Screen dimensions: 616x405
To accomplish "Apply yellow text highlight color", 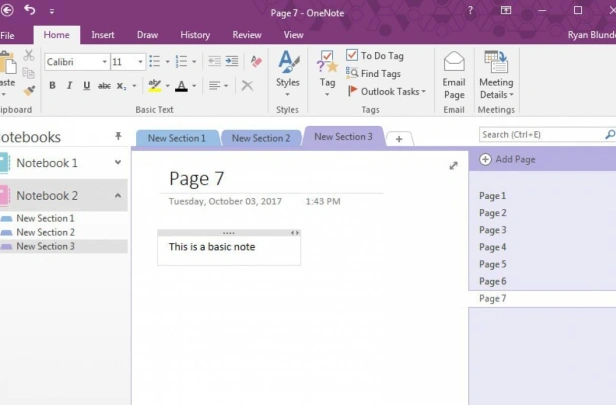I will click(154, 85).
